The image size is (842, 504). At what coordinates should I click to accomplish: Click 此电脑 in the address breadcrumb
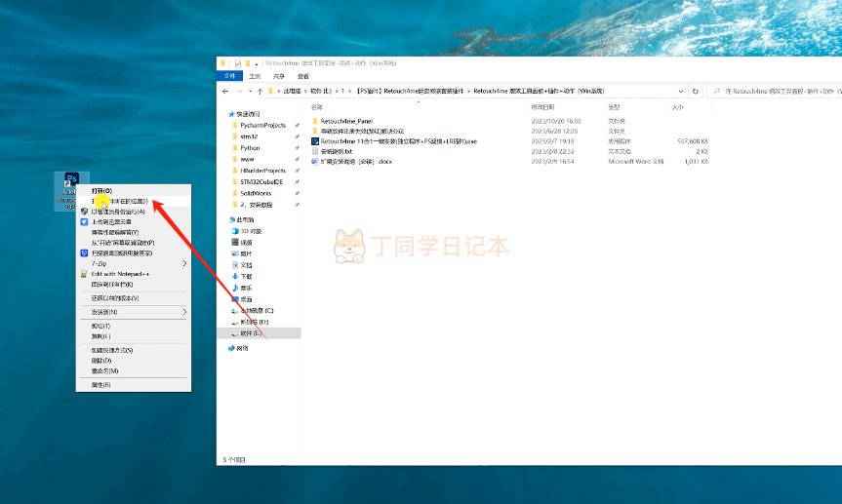point(292,92)
